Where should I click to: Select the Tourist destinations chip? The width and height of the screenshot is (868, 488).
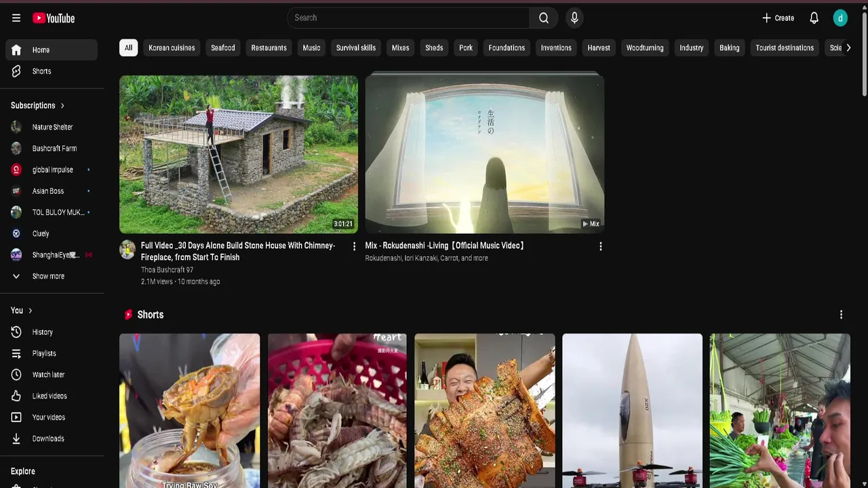tap(785, 47)
